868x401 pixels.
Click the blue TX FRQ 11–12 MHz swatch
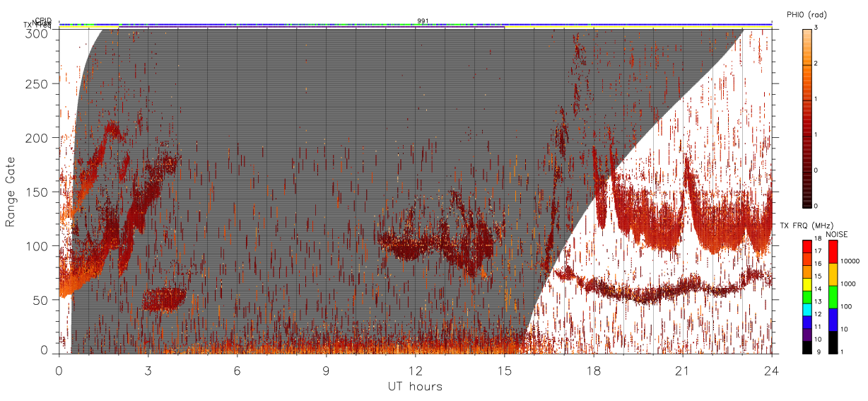[807, 321]
